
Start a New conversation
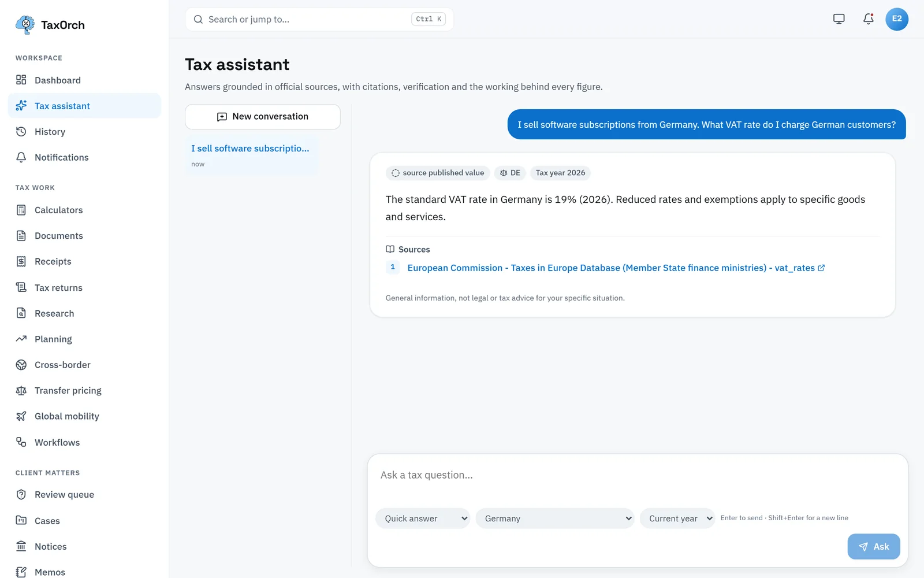point(263,117)
